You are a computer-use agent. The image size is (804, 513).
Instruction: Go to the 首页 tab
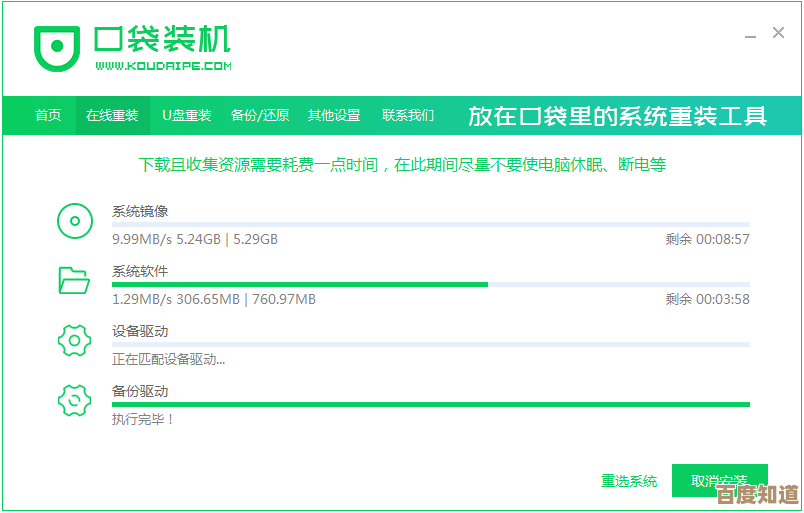point(48,116)
